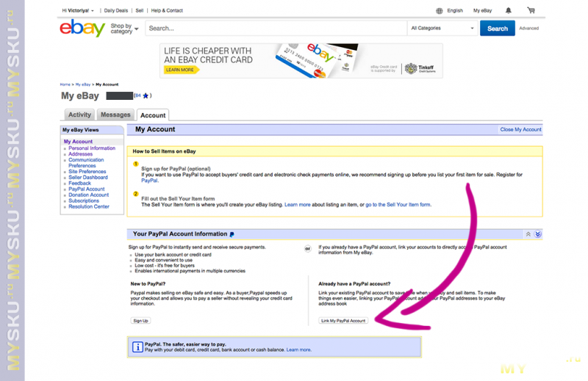Click English language selector
The image size is (588, 381).
pyautogui.click(x=455, y=10)
